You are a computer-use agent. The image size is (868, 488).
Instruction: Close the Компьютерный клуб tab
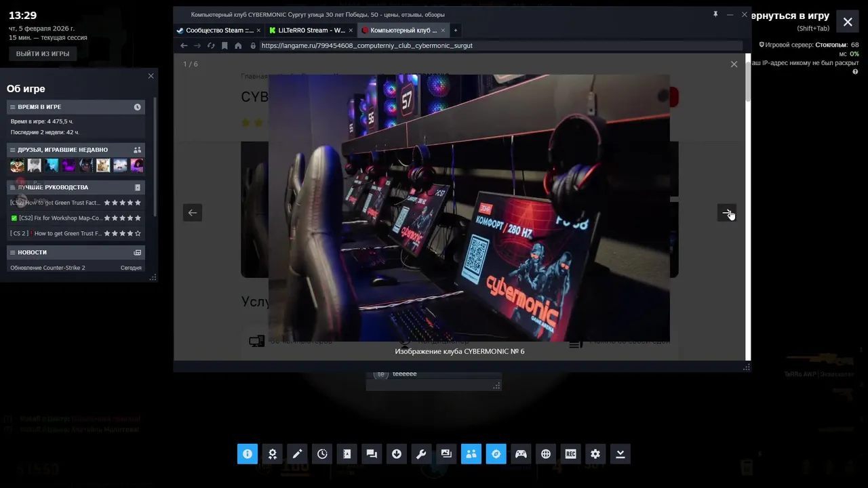tap(443, 30)
